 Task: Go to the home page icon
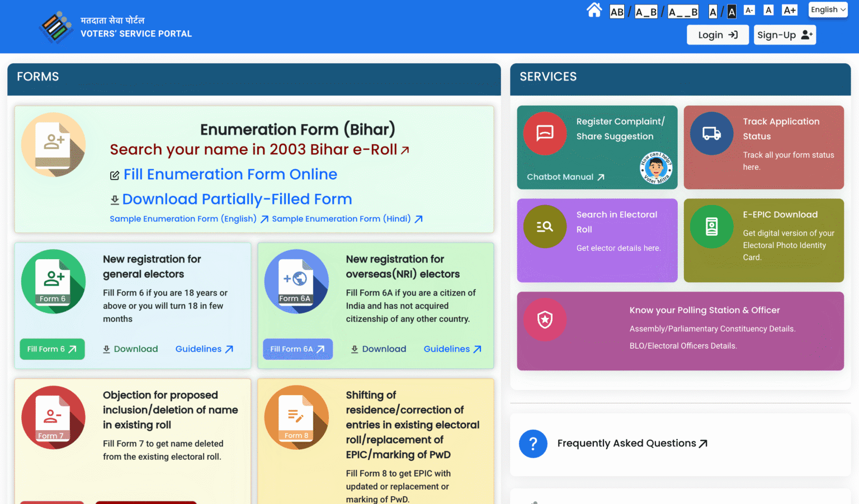click(594, 10)
